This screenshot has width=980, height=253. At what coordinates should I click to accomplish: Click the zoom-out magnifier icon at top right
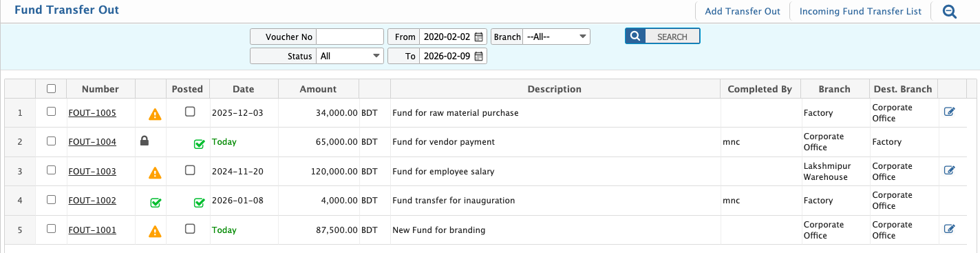click(950, 11)
